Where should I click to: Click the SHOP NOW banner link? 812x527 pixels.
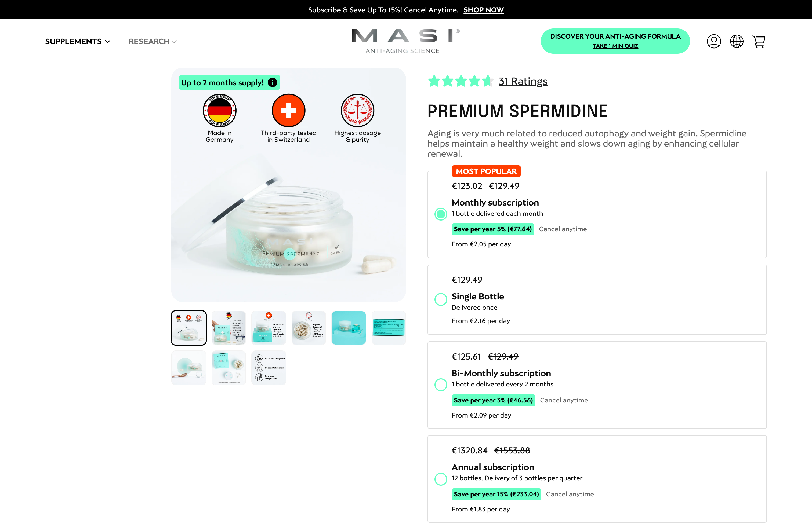click(483, 10)
